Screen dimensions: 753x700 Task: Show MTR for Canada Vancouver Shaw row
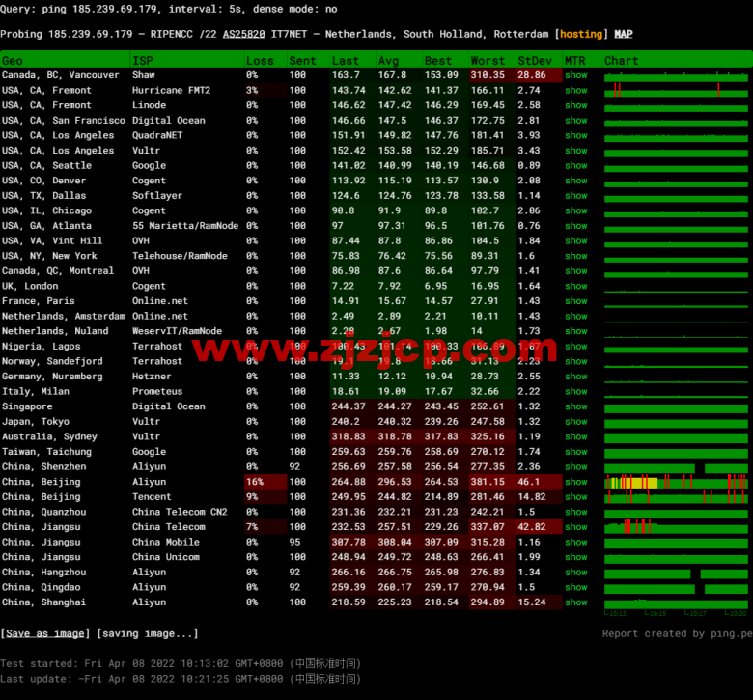576,75
